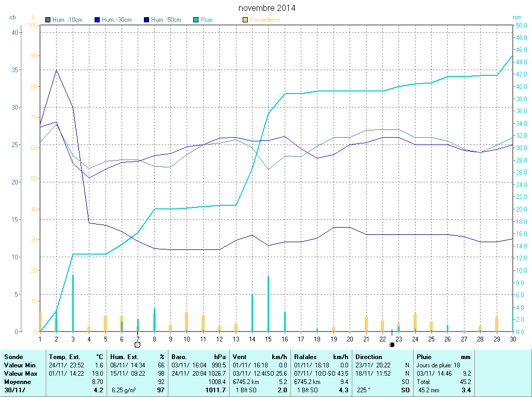Screen dimensions: 532x397
Task: Click the chart title novembre 2014
Action: [267, 8]
